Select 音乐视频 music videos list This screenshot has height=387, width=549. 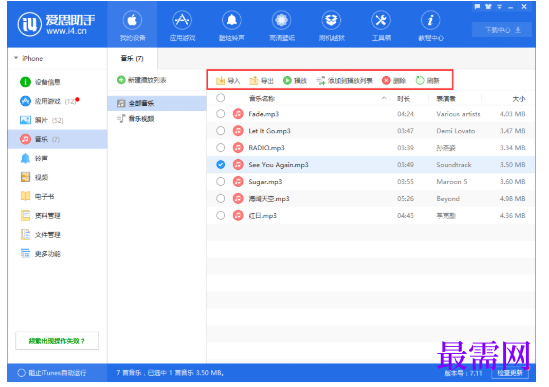click(x=157, y=119)
